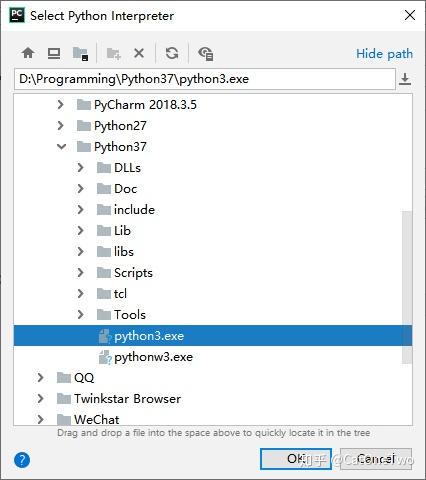426x480 pixels.
Task: Collapse the Python37 folder
Action: tap(61, 146)
